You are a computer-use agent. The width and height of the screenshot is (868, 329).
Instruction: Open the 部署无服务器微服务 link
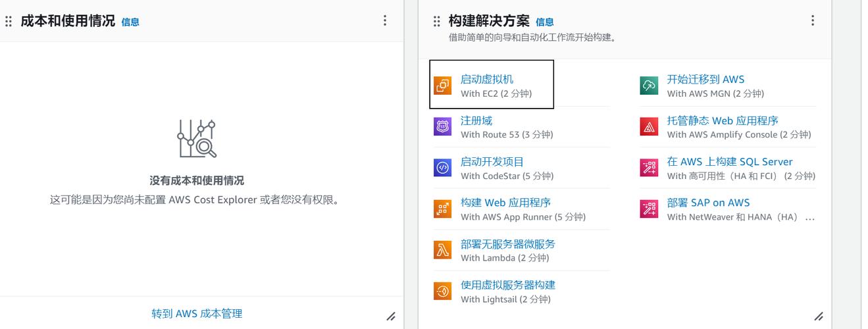(x=508, y=243)
